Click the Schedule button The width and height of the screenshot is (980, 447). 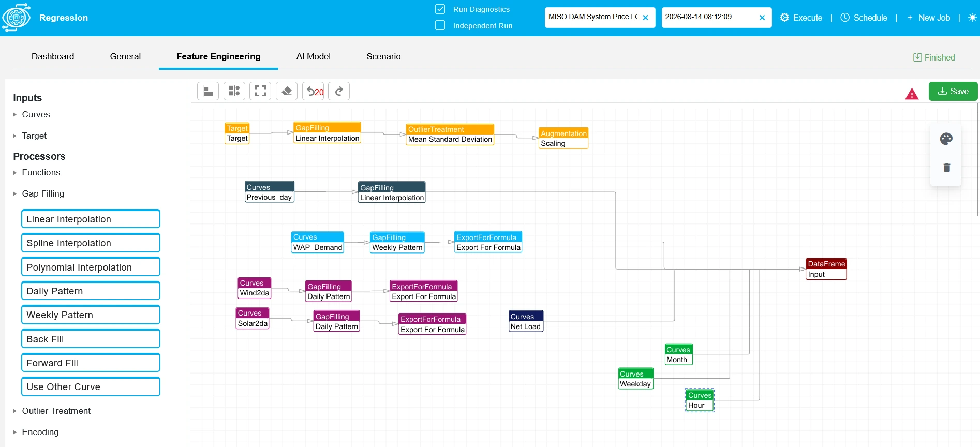click(864, 18)
